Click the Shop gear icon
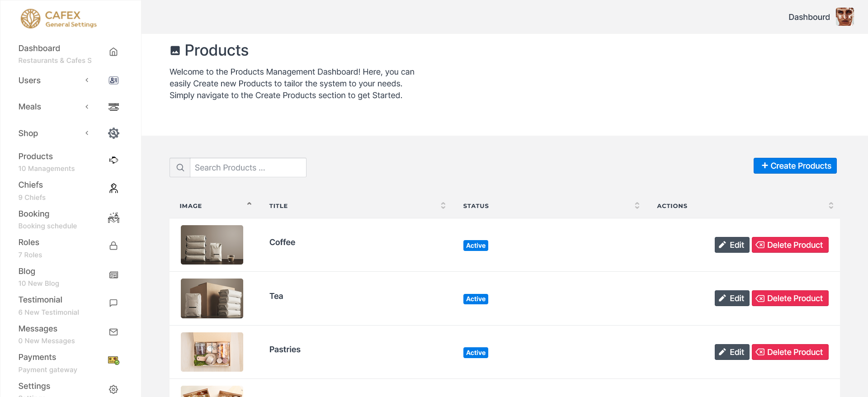 tap(113, 133)
